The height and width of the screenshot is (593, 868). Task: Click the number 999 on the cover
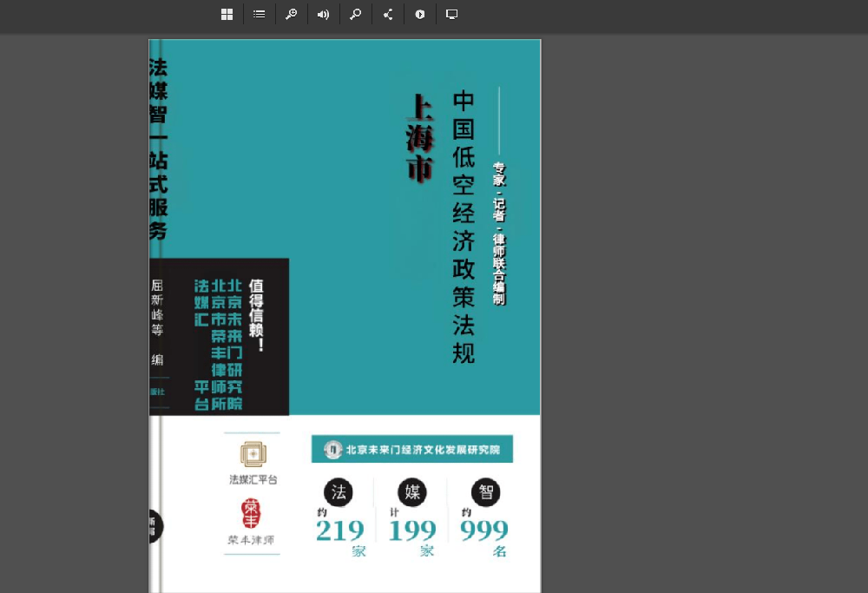point(483,530)
